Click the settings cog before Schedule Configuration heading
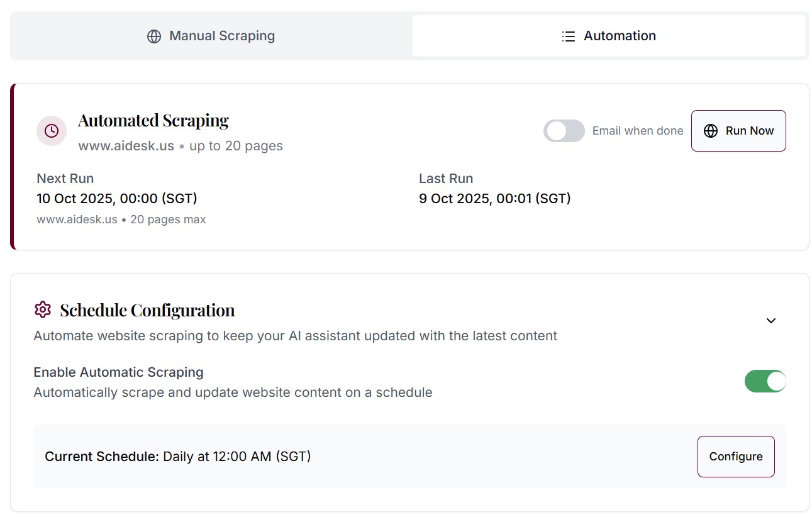 [42, 309]
